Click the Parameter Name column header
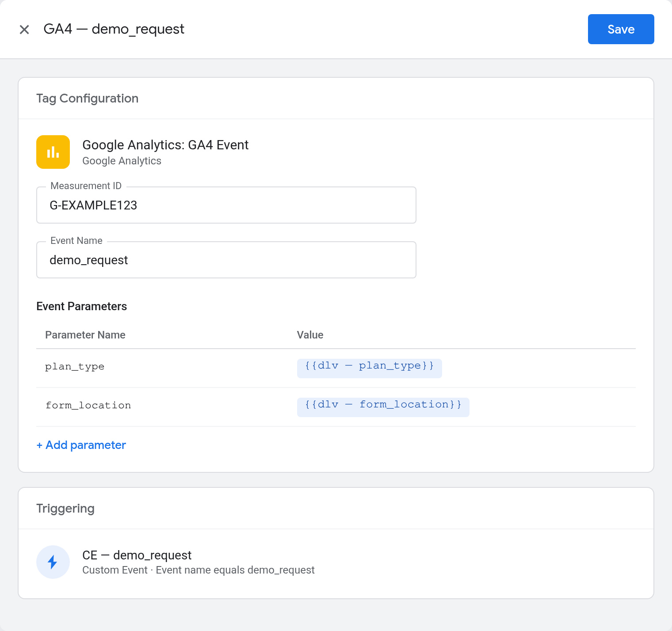The width and height of the screenshot is (672, 631). tap(85, 335)
